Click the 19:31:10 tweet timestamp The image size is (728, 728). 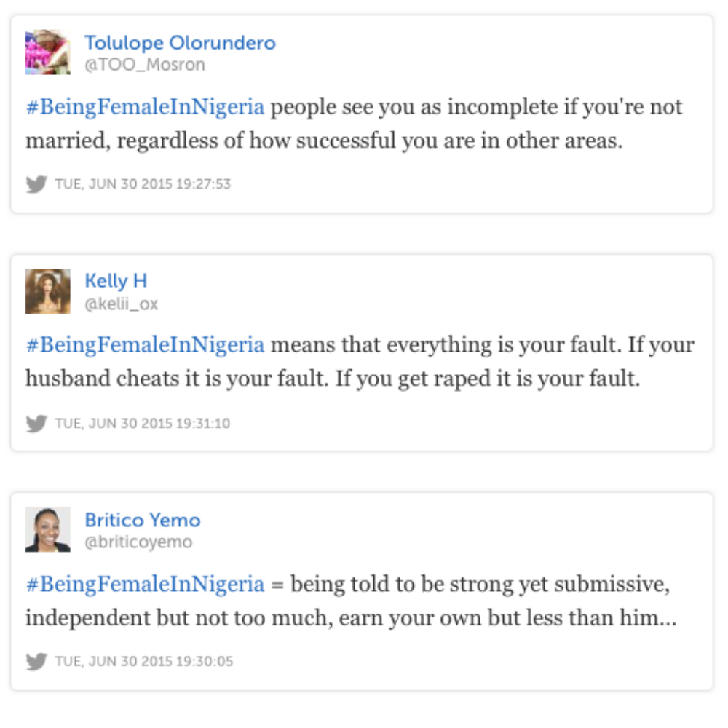pyautogui.click(x=143, y=423)
